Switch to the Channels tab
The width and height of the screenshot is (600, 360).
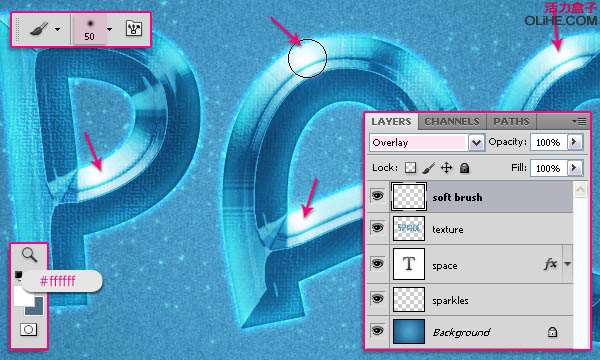452,122
